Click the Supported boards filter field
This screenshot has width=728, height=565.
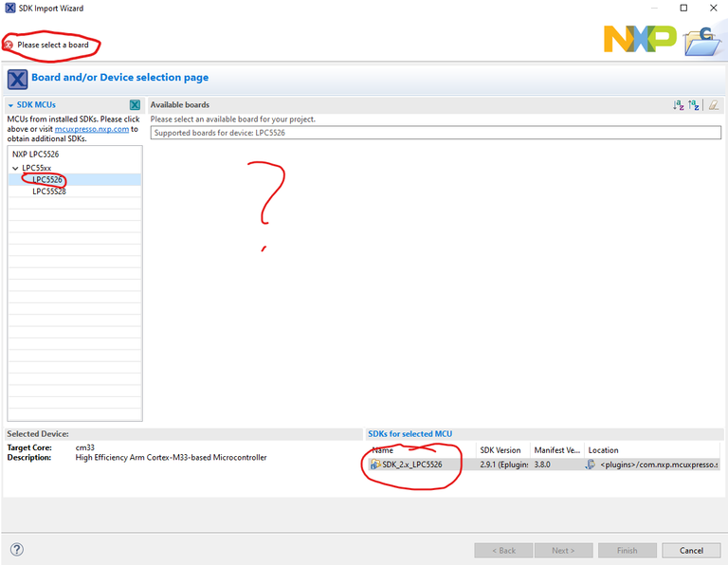(435, 133)
